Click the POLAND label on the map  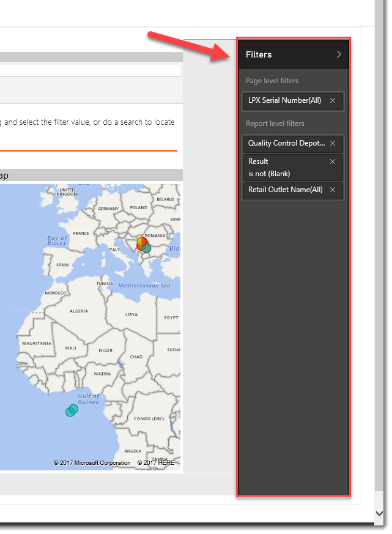(139, 207)
